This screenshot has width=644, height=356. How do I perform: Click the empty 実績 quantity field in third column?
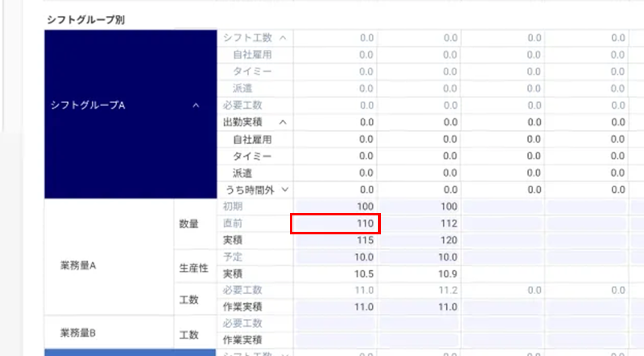(x=503, y=240)
